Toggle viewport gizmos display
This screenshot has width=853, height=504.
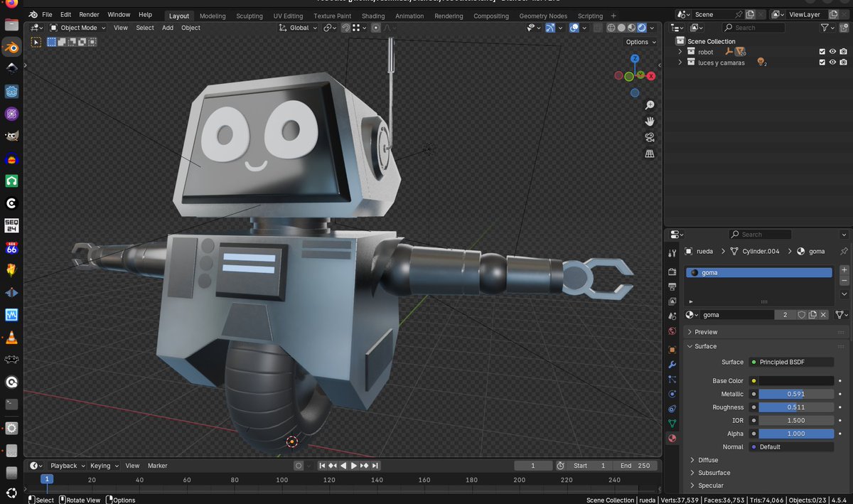click(x=550, y=28)
